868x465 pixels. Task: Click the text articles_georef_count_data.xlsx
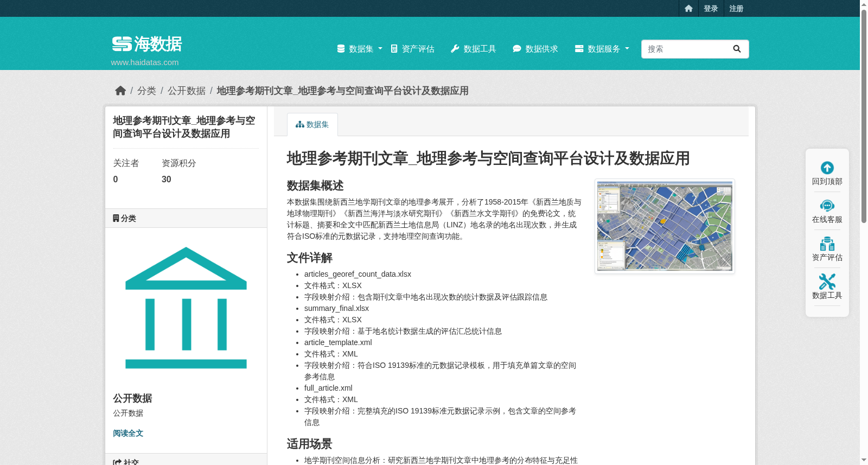click(x=358, y=274)
